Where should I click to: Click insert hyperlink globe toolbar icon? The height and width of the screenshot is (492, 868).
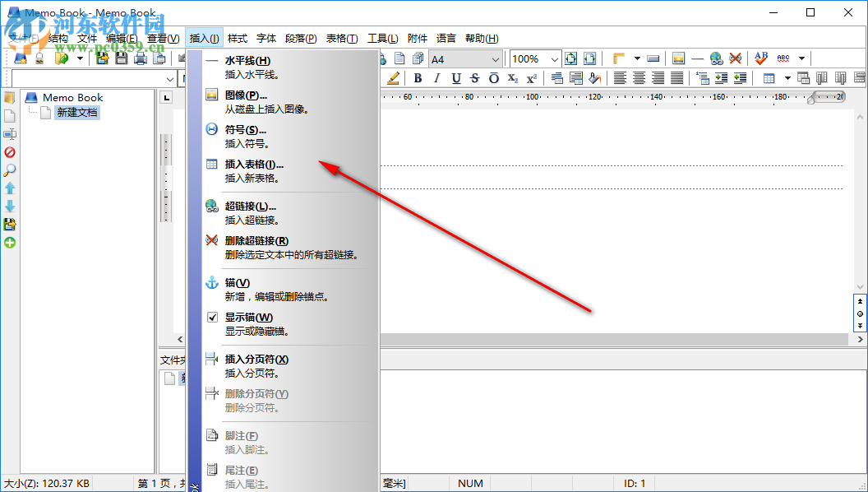click(x=716, y=58)
